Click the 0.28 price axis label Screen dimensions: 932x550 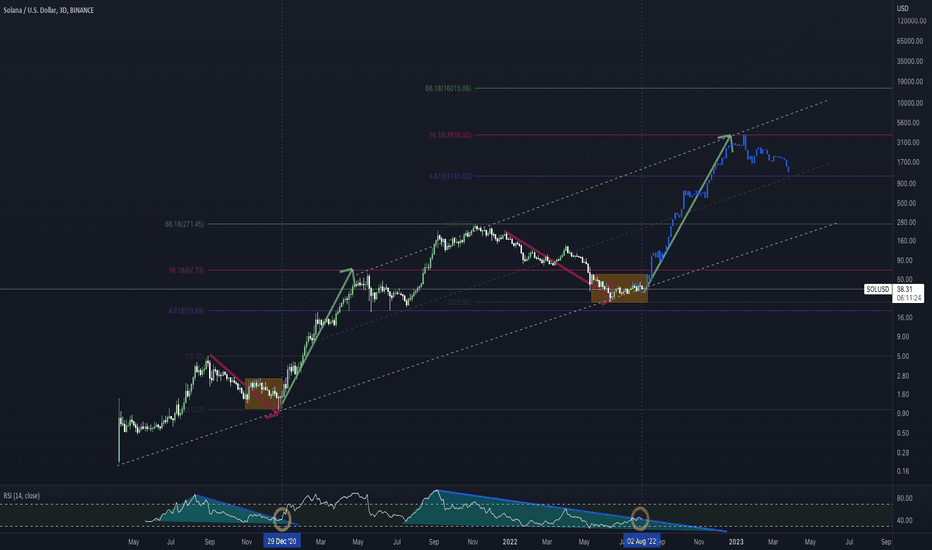[902, 452]
